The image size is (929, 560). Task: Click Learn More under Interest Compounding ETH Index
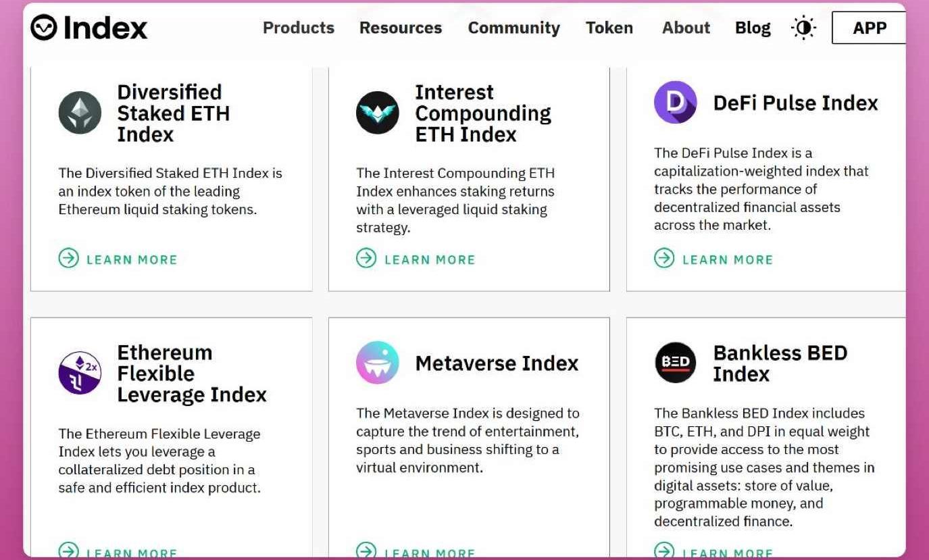coord(416,258)
